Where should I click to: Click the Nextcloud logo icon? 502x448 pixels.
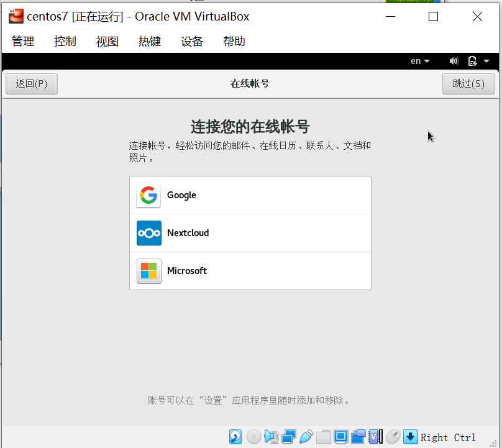pyautogui.click(x=149, y=233)
